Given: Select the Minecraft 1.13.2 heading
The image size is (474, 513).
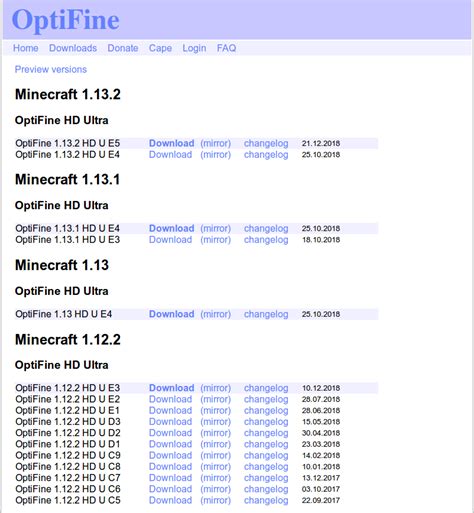Looking at the screenshot, I should [x=68, y=94].
